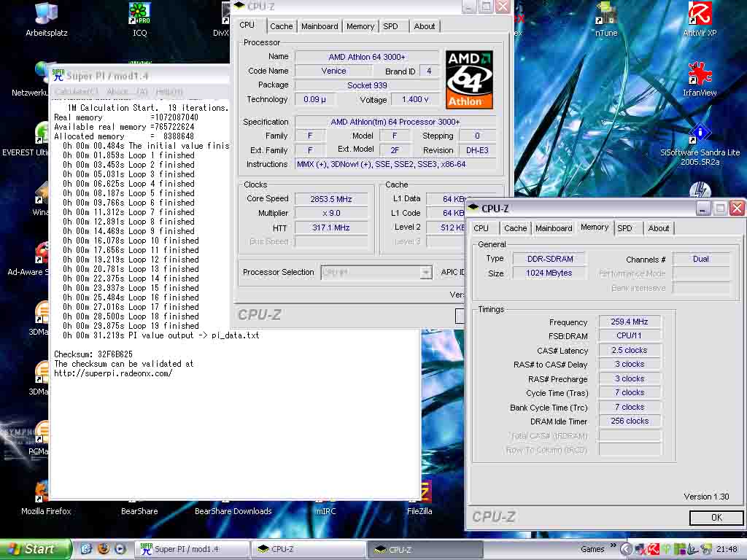Open Mainboard tab in back CPU-Z window
This screenshot has width=747, height=560.
tap(320, 27)
